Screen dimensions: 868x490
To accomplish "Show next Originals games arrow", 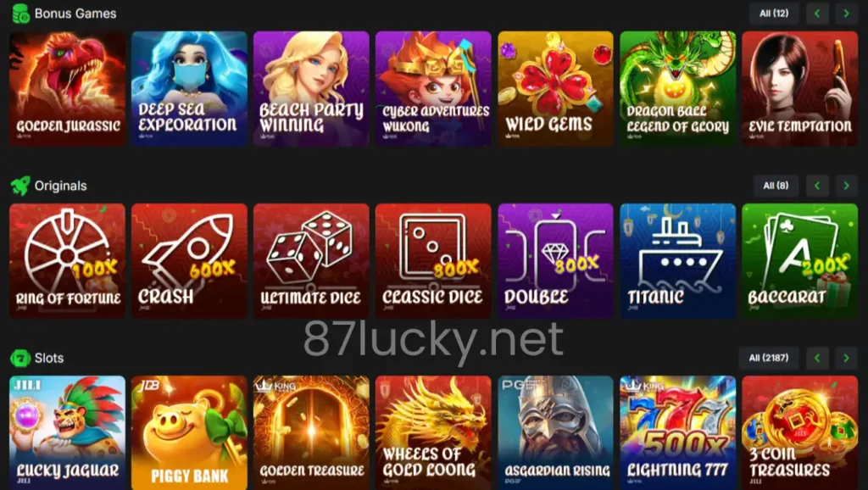I will tap(846, 186).
